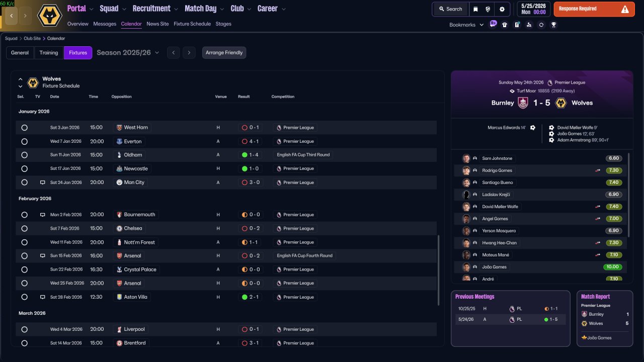Go forward with the right arrow button

click(x=25, y=16)
